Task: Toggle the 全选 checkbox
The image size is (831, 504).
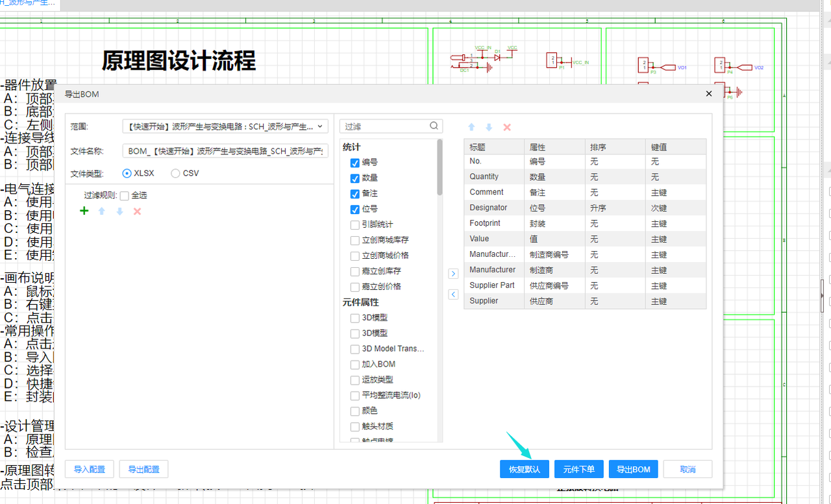Action: click(125, 195)
